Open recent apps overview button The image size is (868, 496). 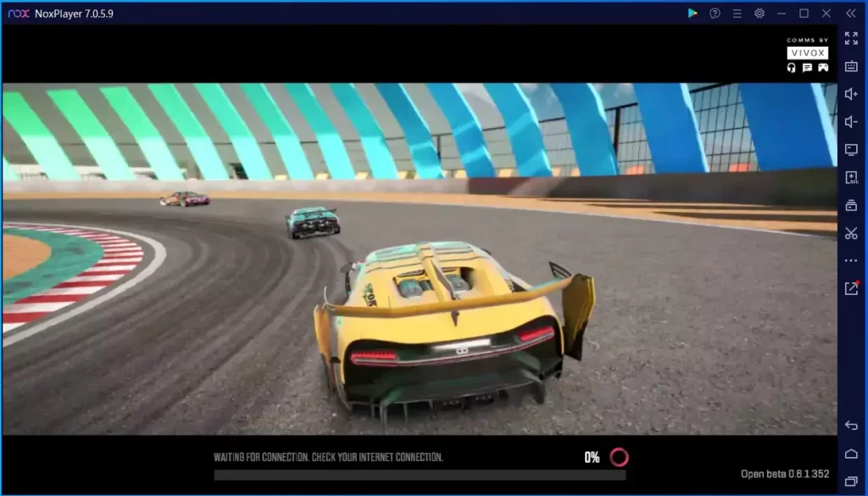click(x=851, y=481)
